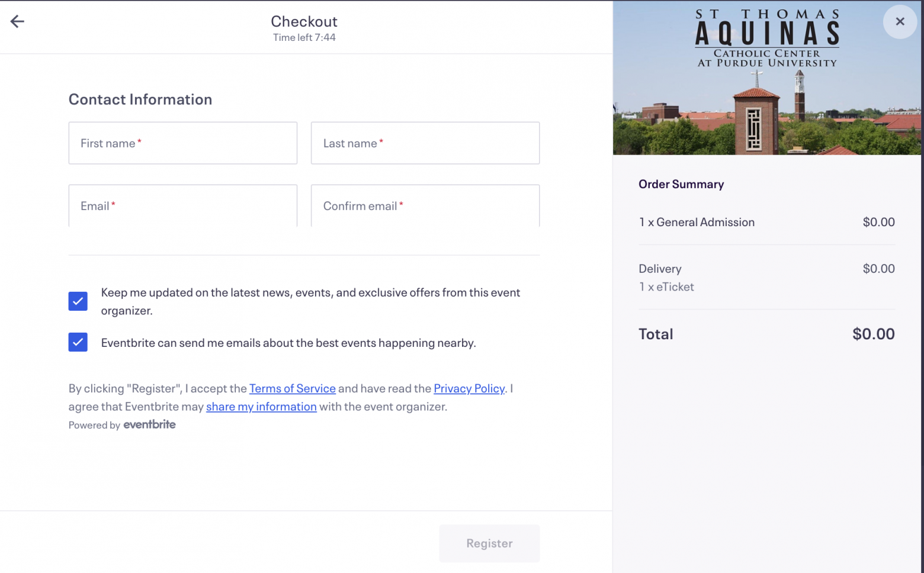The height and width of the screenshot is (573, 924).
Task: Uncheck Eventbrite nearby events emails checkbox
Action: (78, 342)
